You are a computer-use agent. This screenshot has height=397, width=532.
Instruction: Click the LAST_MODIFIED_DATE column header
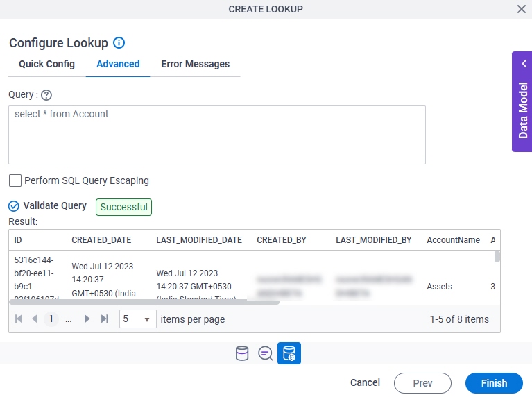click(199, 240)
